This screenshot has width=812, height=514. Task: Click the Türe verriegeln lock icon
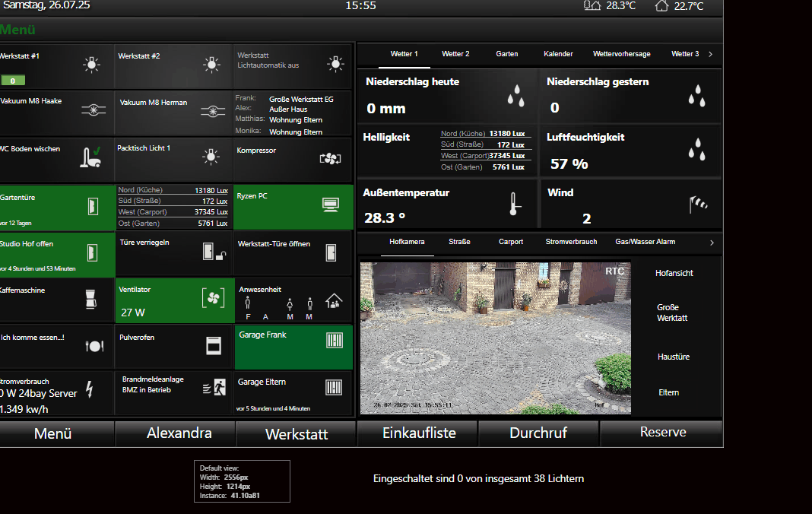(x=214, y=252)
